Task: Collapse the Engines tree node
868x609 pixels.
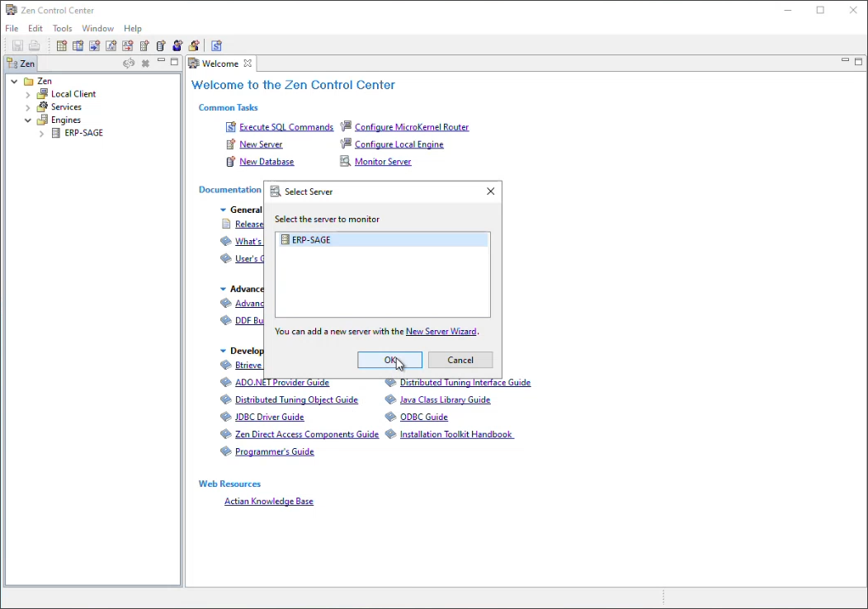Action: pyautogui.click(x=28, y=120)
